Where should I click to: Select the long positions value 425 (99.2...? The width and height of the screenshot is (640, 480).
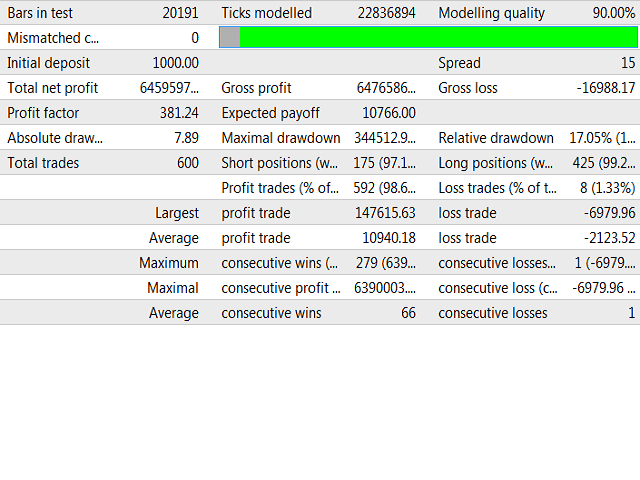click(604, 163)
